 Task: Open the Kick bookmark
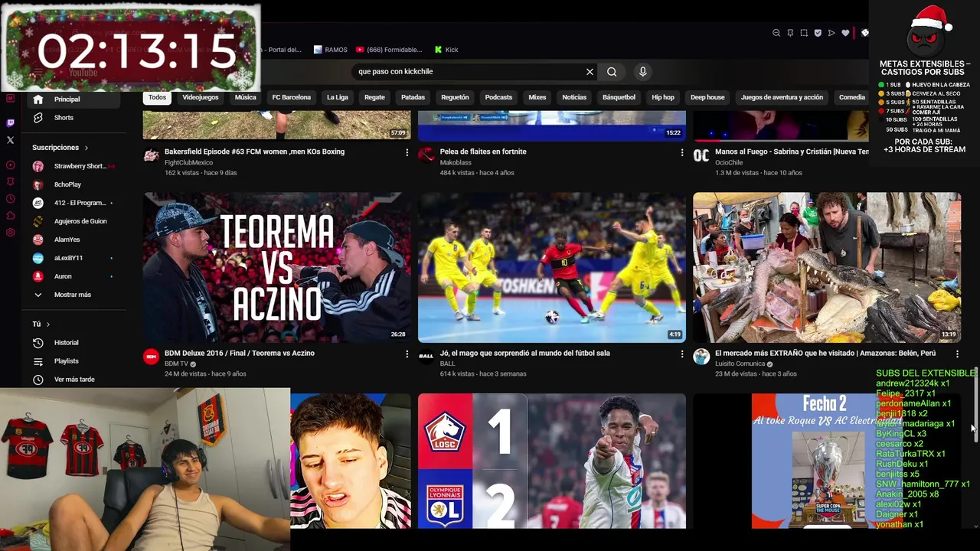click(x=446, y=50)
